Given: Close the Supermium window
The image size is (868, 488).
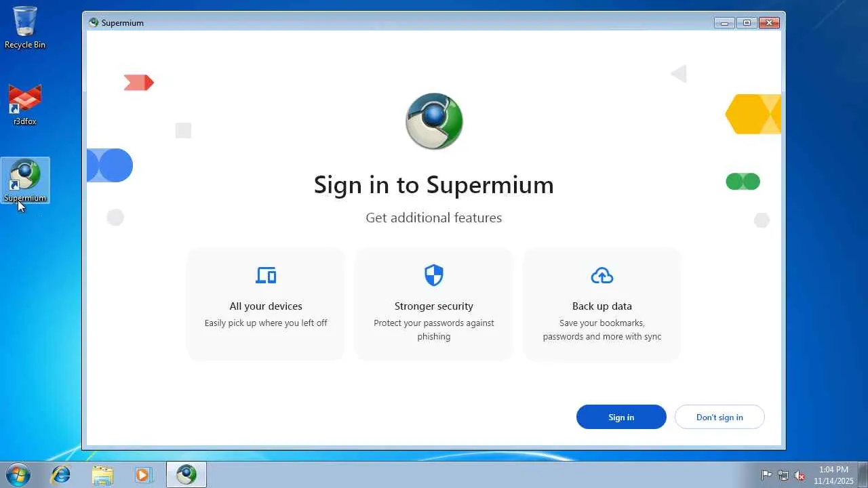Looking at the screenshot, I should (769, 22).
